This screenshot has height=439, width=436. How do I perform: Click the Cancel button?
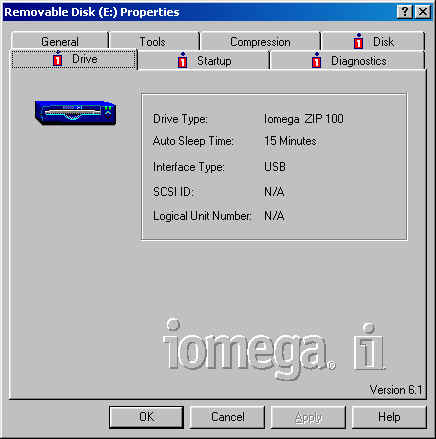tap(228, 417)
